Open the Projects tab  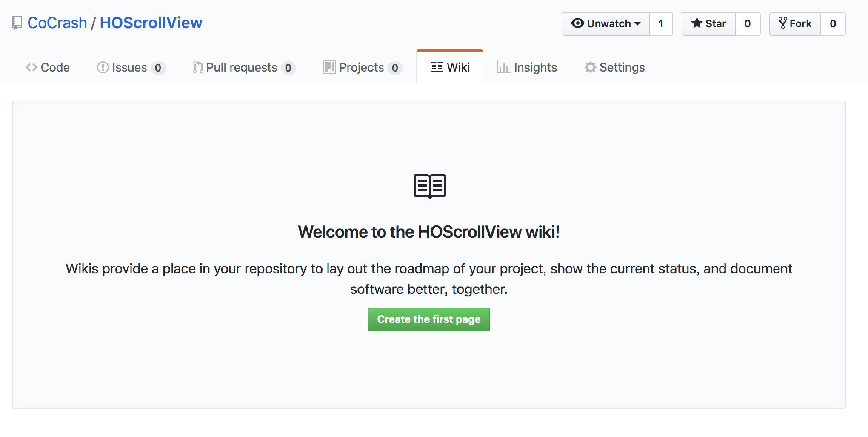pos(363,67)
